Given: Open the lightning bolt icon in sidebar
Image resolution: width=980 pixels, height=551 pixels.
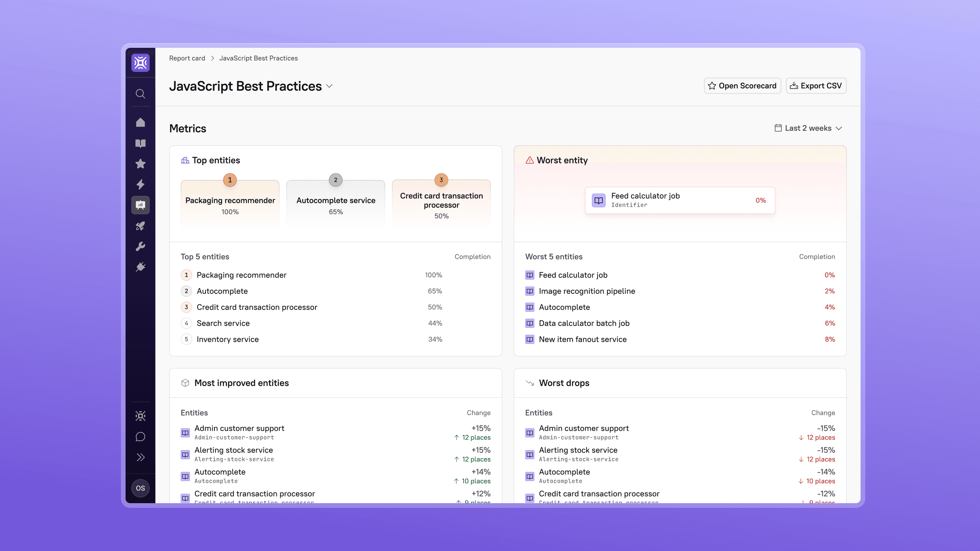Looking at the screenshot, I should (140, 184).
